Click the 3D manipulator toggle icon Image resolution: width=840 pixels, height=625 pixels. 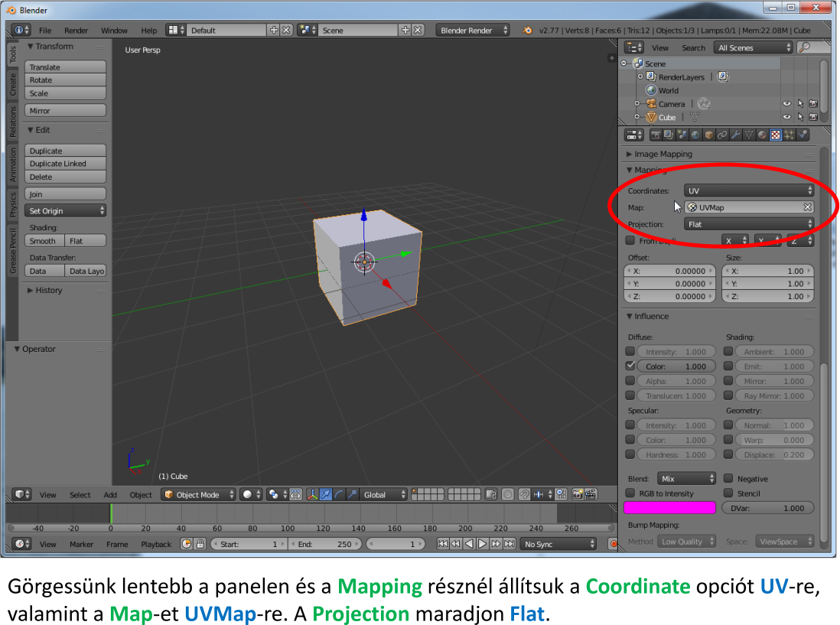pos(312,494)
